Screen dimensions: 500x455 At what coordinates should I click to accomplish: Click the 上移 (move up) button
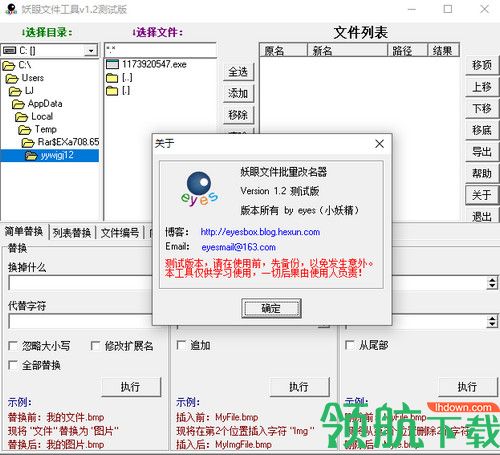(482, 87)
